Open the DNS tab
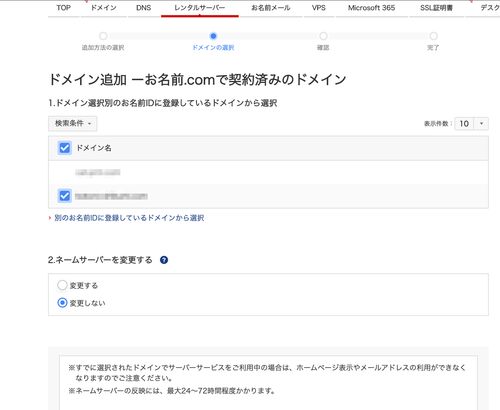 coord(144,8)
